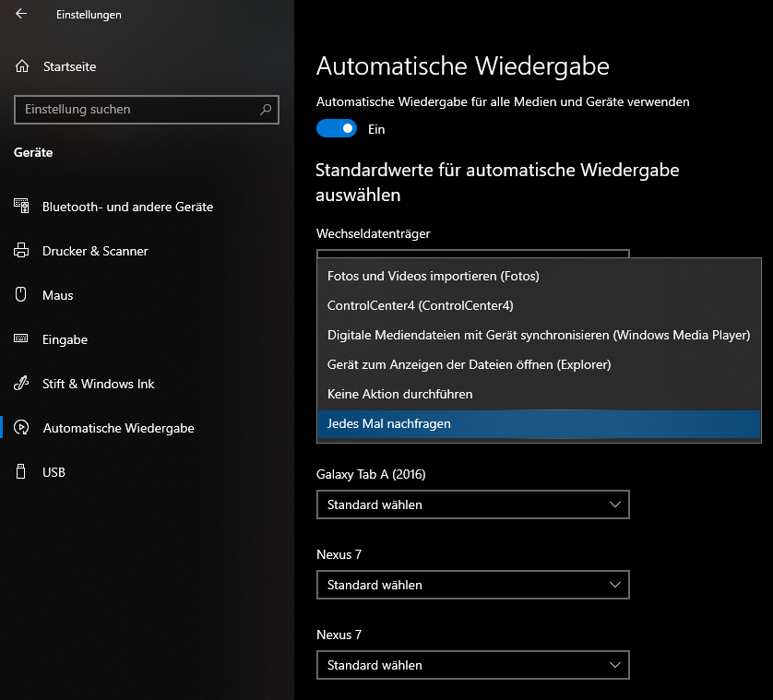Screen dimensions: 773x700
Task: Click the Bluetooth- und andere Geräte icon
Action: click(x=21, y=207)
